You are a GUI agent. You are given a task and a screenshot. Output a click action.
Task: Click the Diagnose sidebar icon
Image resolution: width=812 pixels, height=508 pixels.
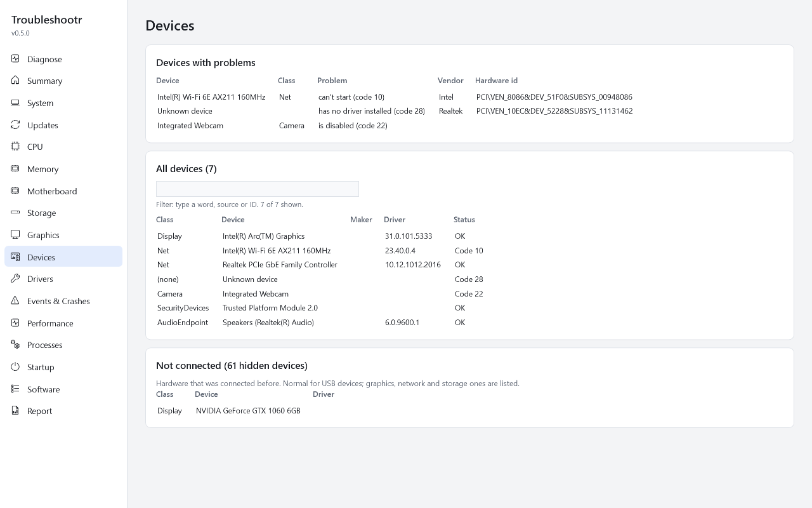15,58
